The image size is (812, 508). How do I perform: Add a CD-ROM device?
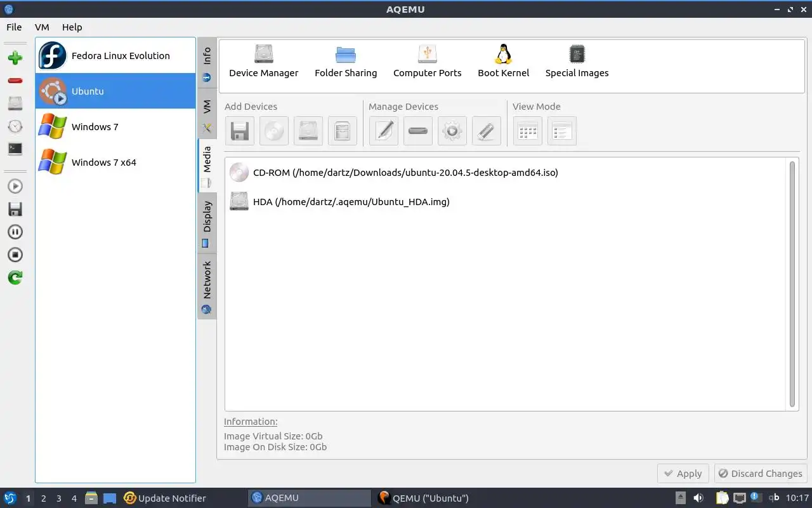coord(274,131)
